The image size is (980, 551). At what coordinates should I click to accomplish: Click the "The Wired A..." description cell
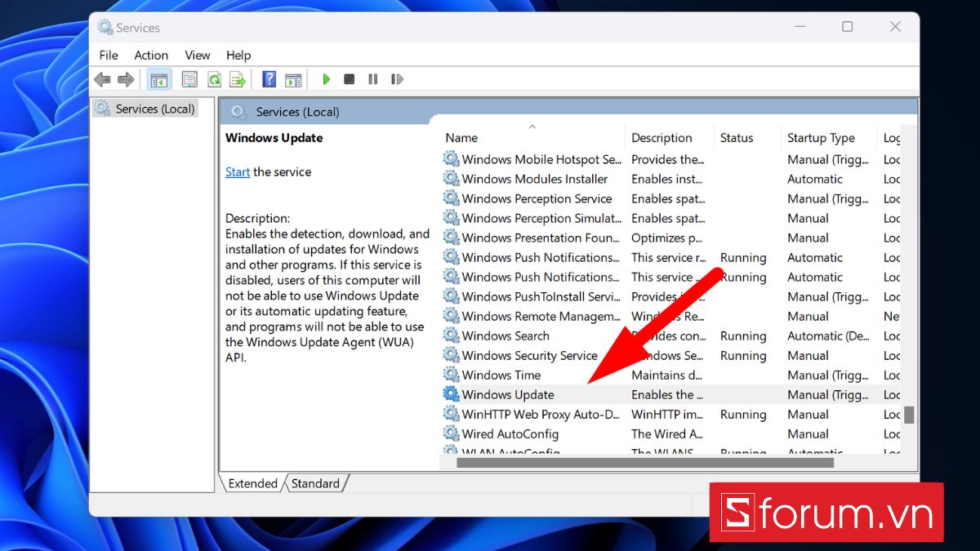click(667, 433)
